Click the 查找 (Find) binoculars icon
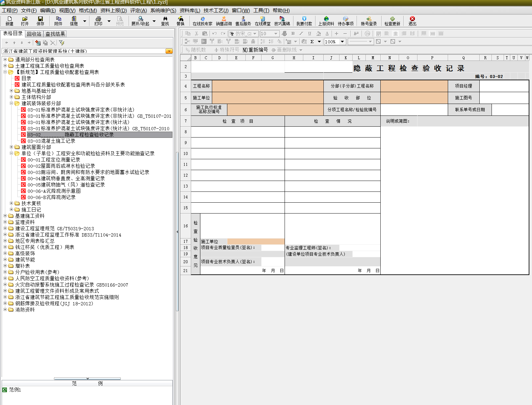The height and width of the screenshot is (405, 532). (165, 21)
